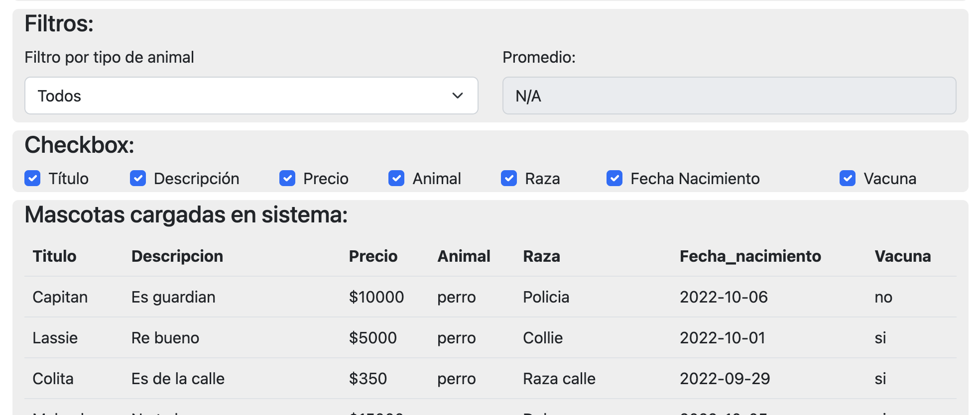Screen dimensions: 980x415
Task: Select the Lassie table row
Action: (55, 338)
